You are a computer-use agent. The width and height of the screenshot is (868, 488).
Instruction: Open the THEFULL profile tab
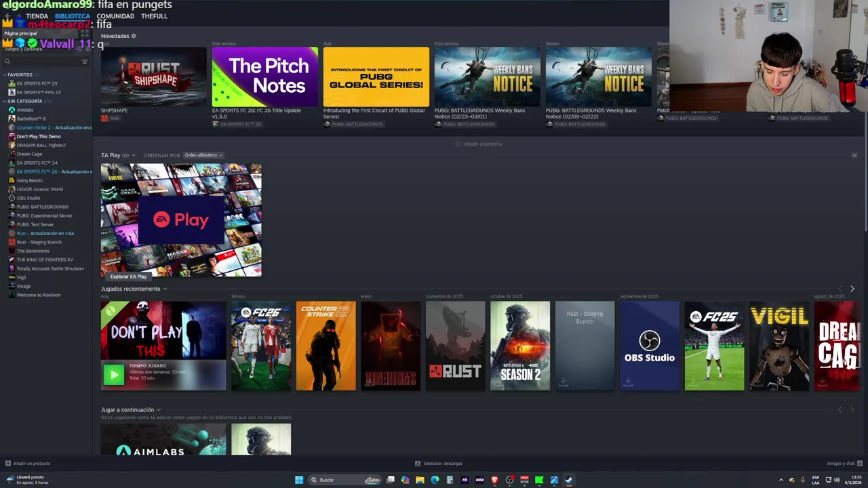coord(154,16)
